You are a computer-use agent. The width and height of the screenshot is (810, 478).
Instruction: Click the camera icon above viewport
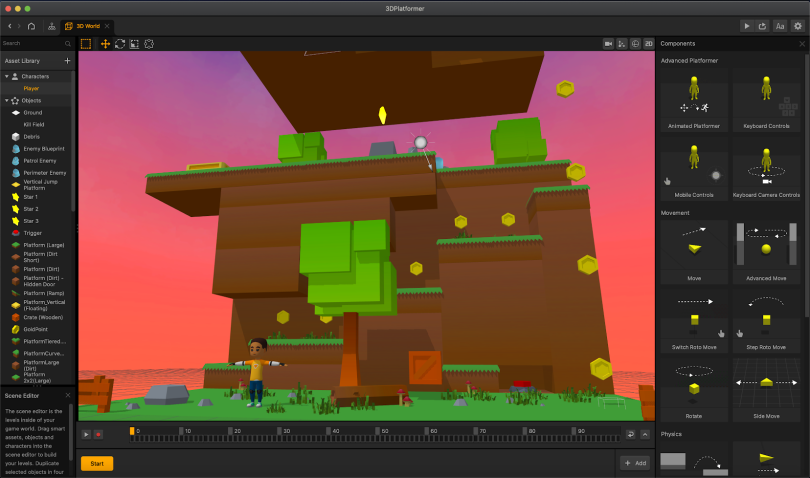coord(607,44)
